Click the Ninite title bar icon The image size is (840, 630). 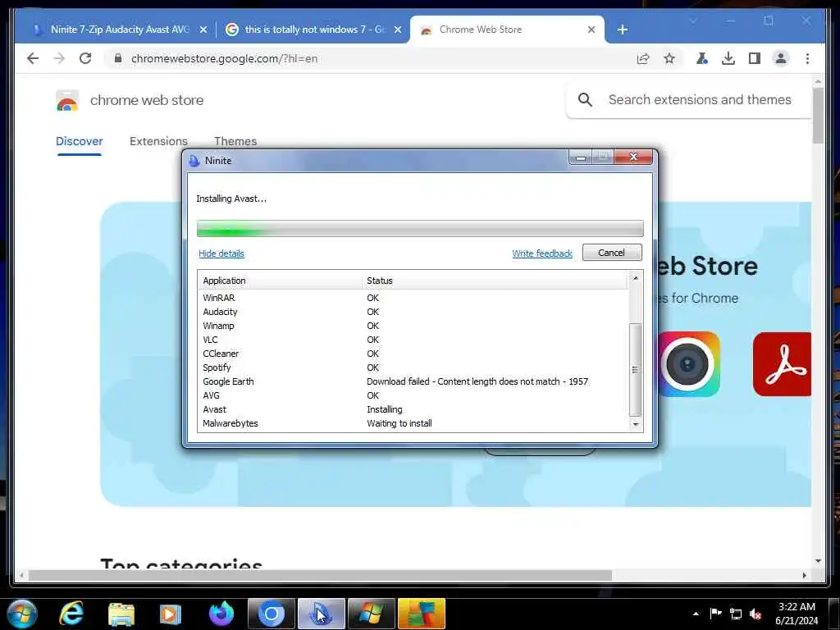194,161
